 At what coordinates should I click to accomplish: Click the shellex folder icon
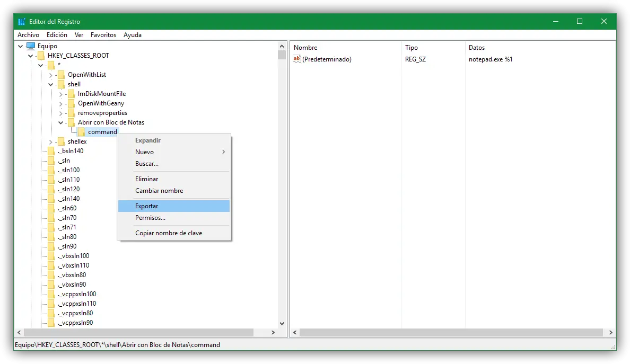tap(61, 141)
